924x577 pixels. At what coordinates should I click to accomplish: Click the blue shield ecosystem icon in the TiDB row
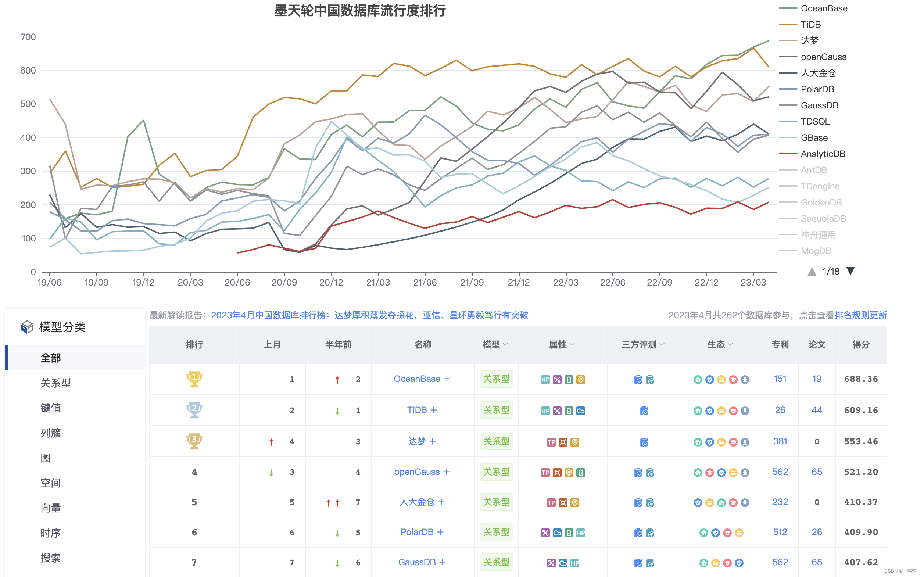pyautogui.click(x=709, y=411)
